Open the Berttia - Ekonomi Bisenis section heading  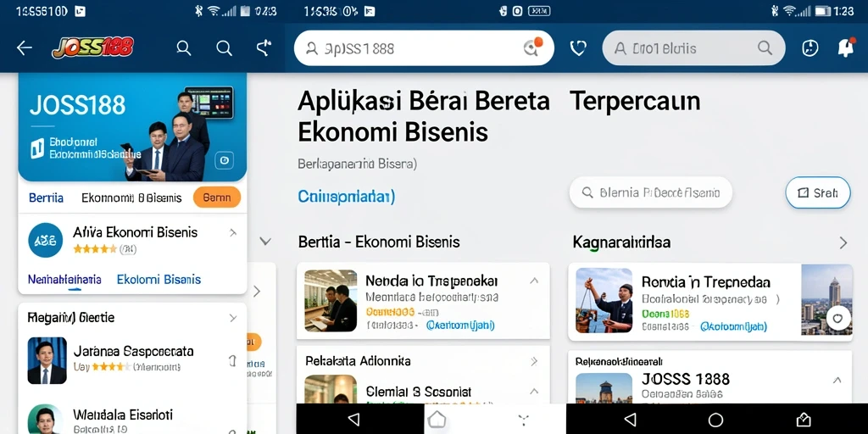(379, 242)
